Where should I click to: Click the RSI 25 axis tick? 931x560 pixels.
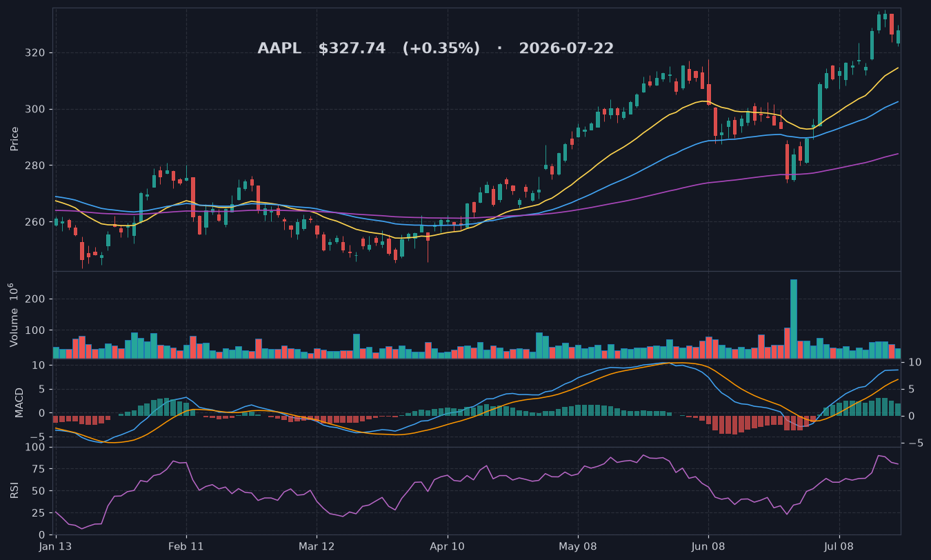pyautogui.click(x=40, y=513)
